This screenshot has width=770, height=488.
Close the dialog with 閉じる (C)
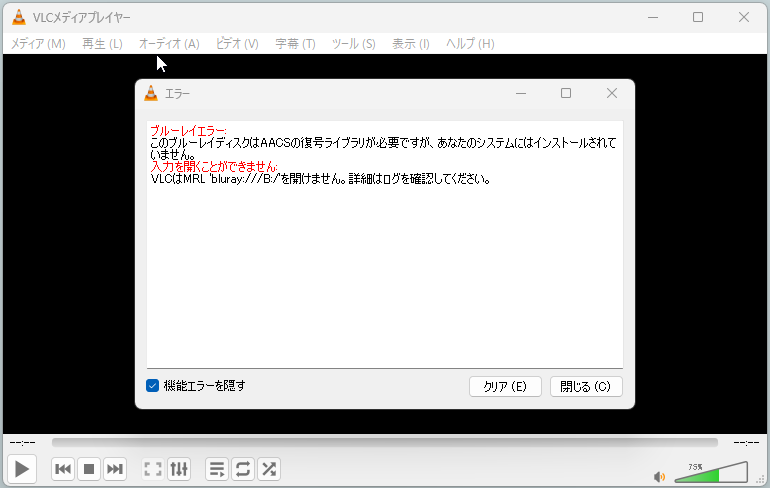pyautogui.click(x=586, y=386)
